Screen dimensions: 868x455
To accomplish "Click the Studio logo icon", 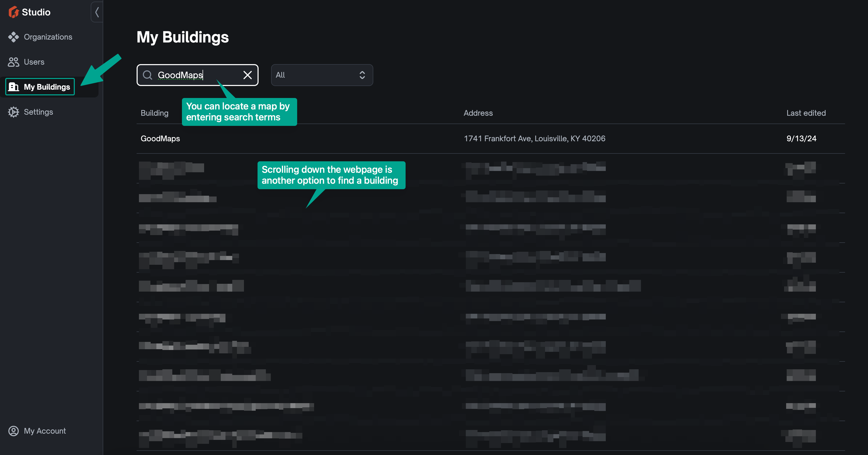I will pyautogui.click(x=14, y=12).
